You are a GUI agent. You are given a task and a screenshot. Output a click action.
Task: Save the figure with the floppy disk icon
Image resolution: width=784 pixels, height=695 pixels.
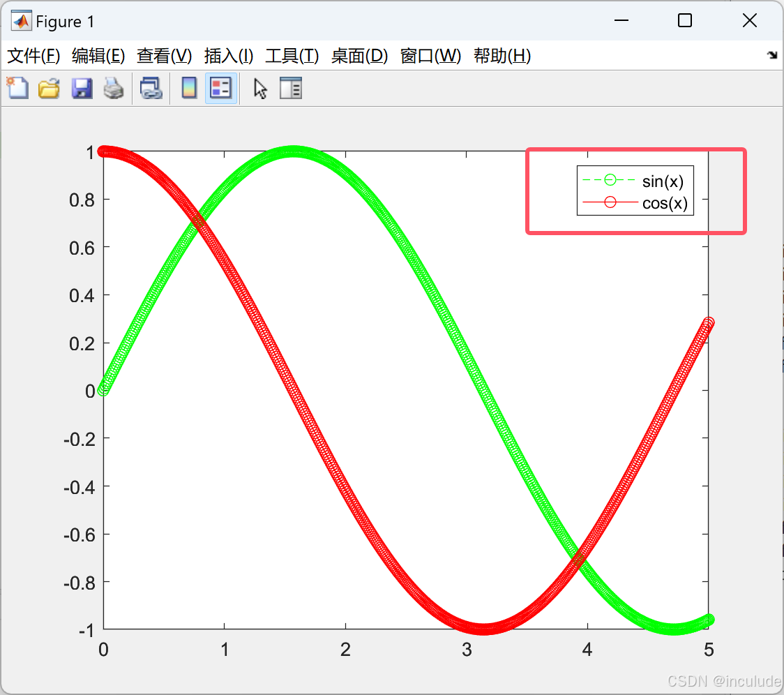(82, 88)
